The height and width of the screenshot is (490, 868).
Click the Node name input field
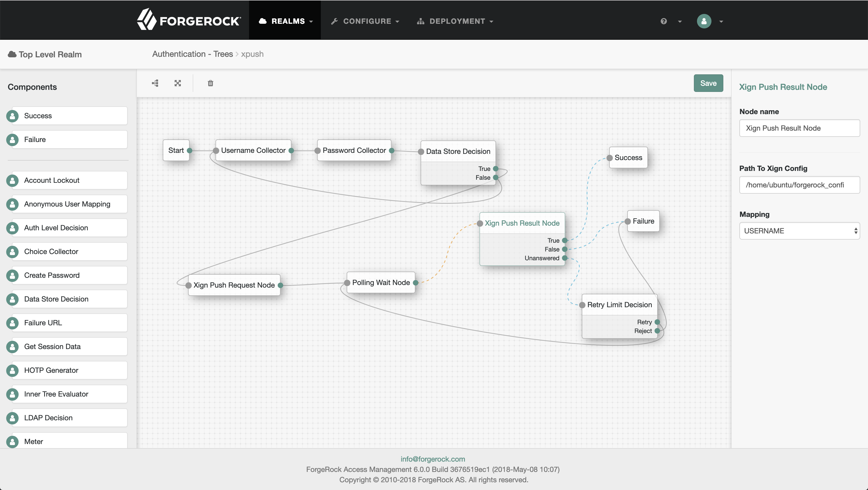(799, 128)
